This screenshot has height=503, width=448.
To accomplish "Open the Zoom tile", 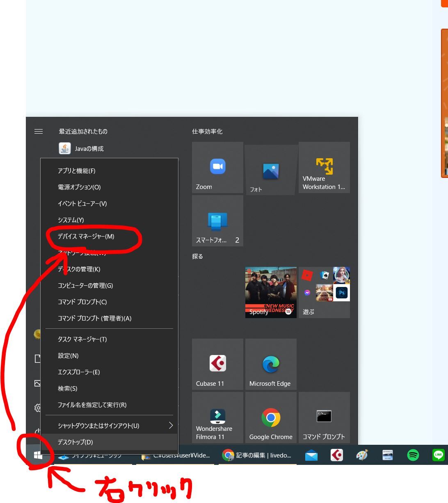I will coord(217,167).
